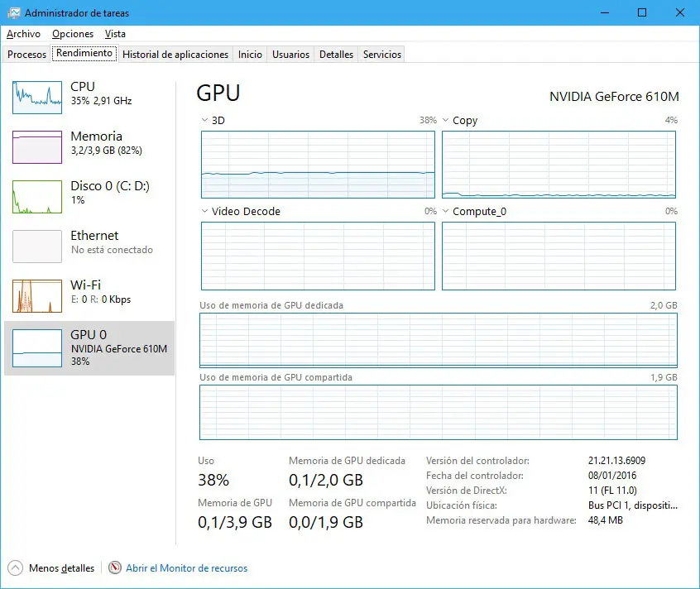The image size is (700, 589).
Task: Open the 3D graph engine dropdown
Action: pyautogui.click(x=205, y=121)
